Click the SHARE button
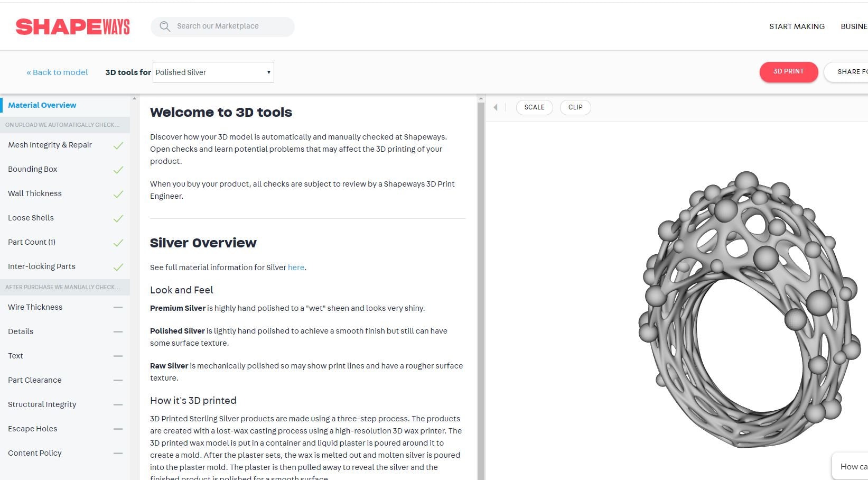 [847, 72]
